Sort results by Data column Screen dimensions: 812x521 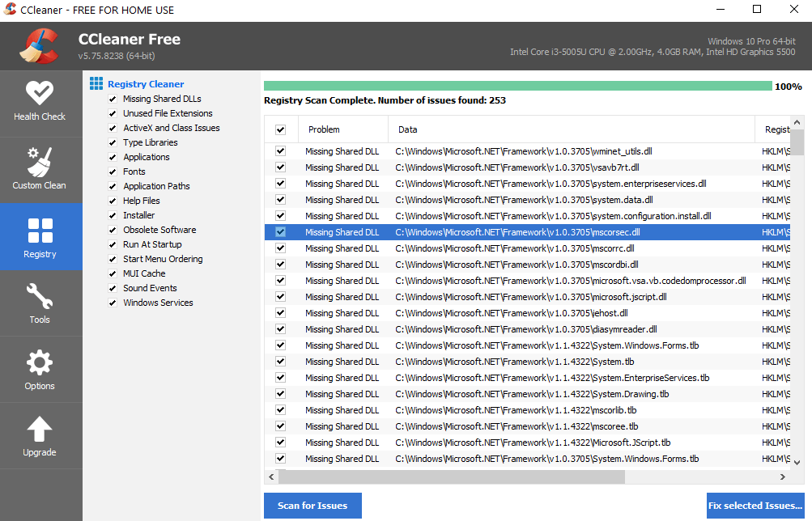tap(572, 129)
